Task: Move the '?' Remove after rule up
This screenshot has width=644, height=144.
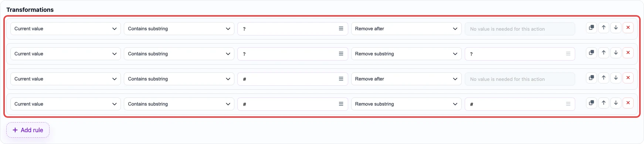Action: tap(604, 28)
